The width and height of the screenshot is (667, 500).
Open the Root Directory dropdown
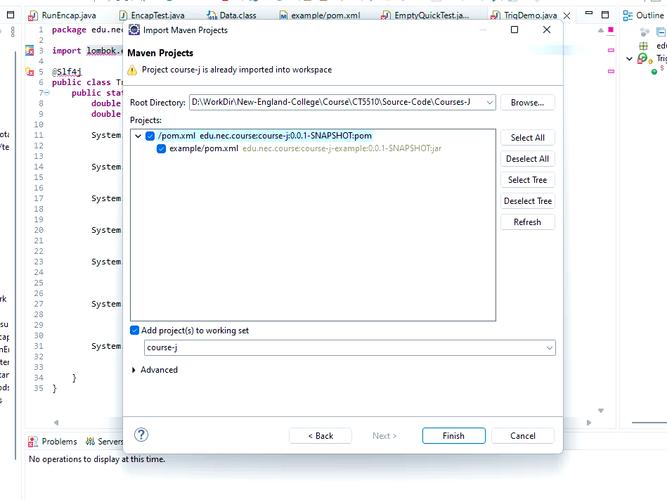(x=490, y=102)
